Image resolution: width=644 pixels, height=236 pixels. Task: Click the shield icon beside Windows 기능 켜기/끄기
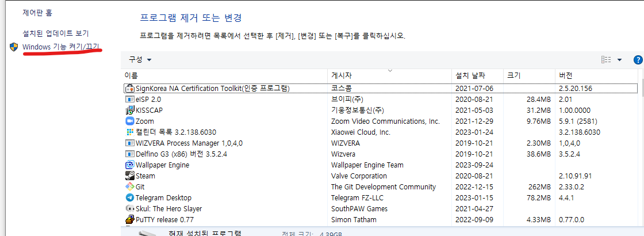[x=14, y=47]
